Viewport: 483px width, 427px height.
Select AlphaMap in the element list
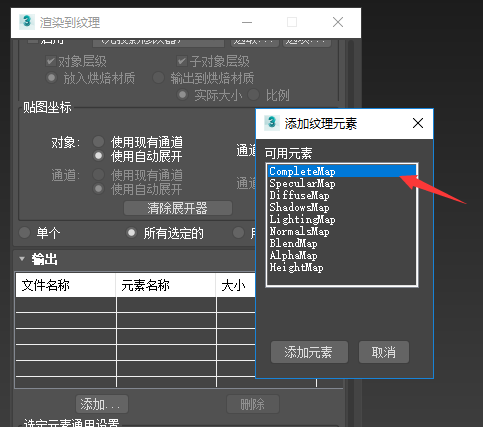[x=342, y=255]
